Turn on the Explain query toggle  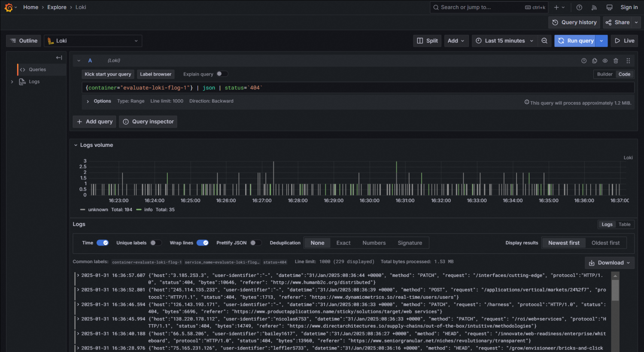(x=222, y=74)
